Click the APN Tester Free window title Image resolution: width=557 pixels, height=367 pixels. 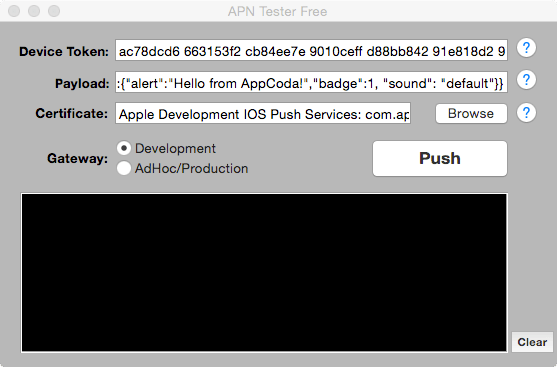pos(277,11)
